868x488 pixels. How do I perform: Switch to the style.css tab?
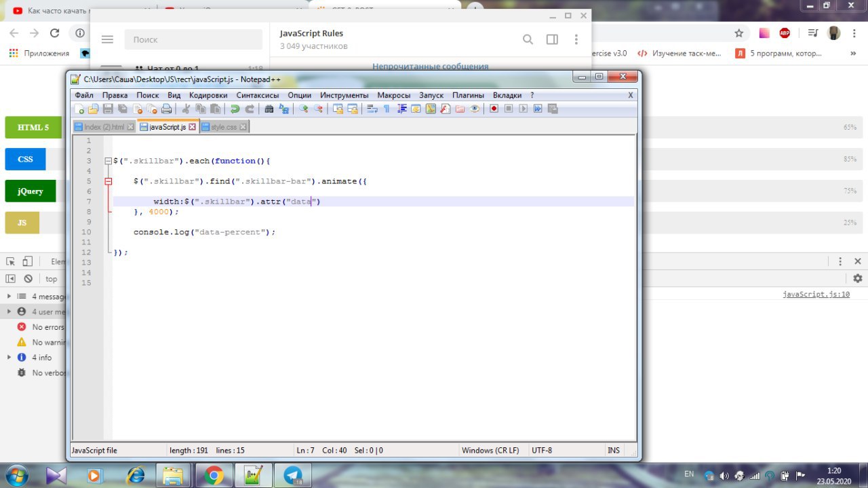[x=224, y=127]
